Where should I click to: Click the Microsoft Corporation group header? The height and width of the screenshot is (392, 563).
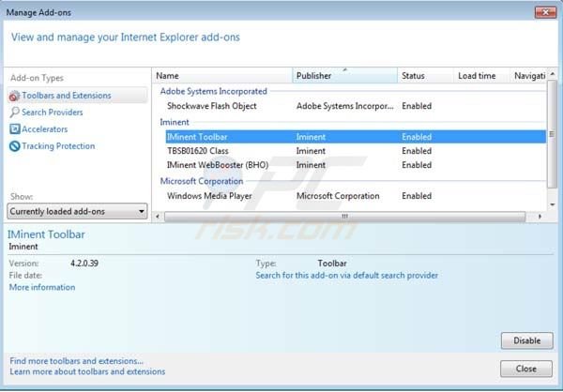pos(202,181)
